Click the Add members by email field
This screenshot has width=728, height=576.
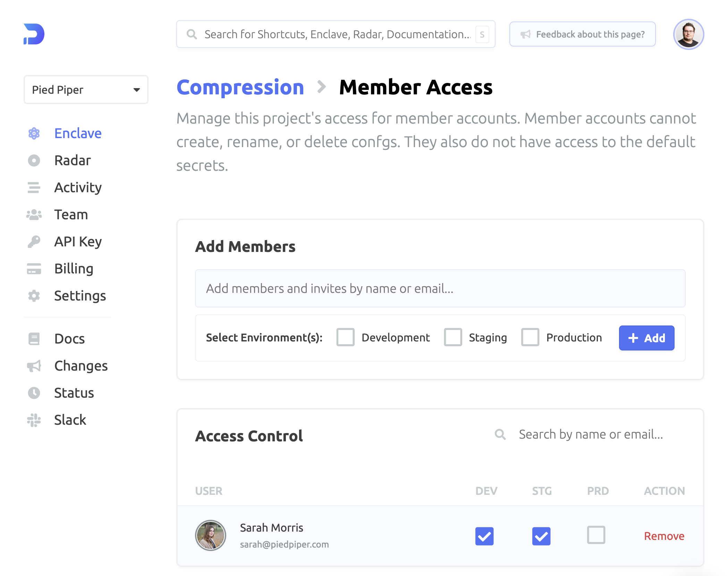[x=440, y=288]
